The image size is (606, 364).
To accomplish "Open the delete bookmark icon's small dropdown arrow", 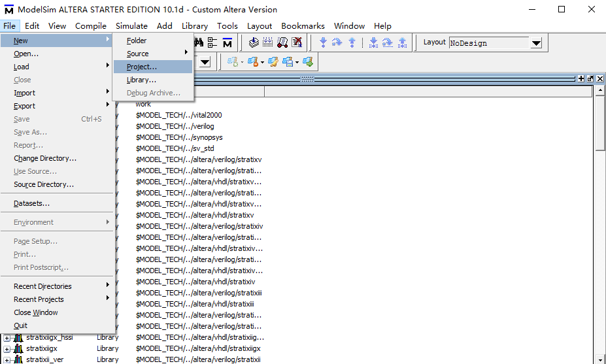I will pyautogui.click(x=262, y=62).
